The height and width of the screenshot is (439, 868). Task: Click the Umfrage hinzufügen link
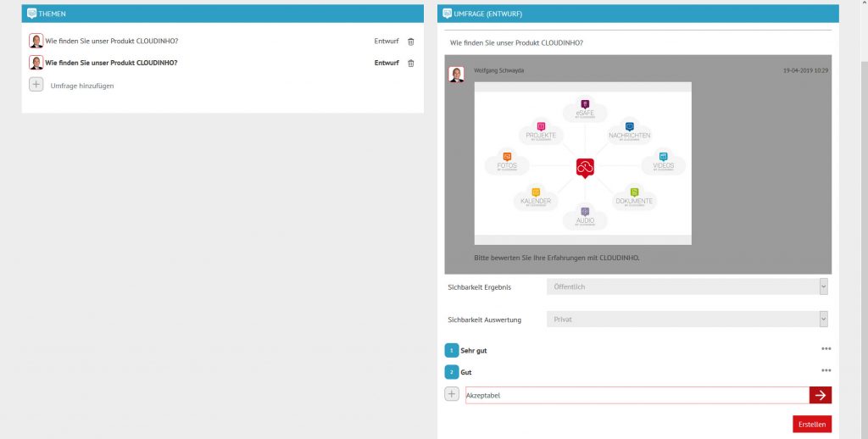pyautogui.click(x=82, y=86)
